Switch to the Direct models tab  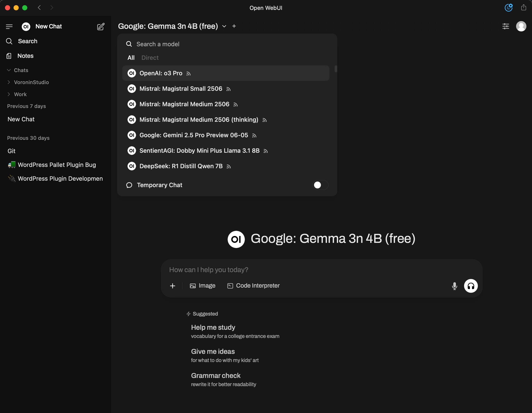pos(150,57)
